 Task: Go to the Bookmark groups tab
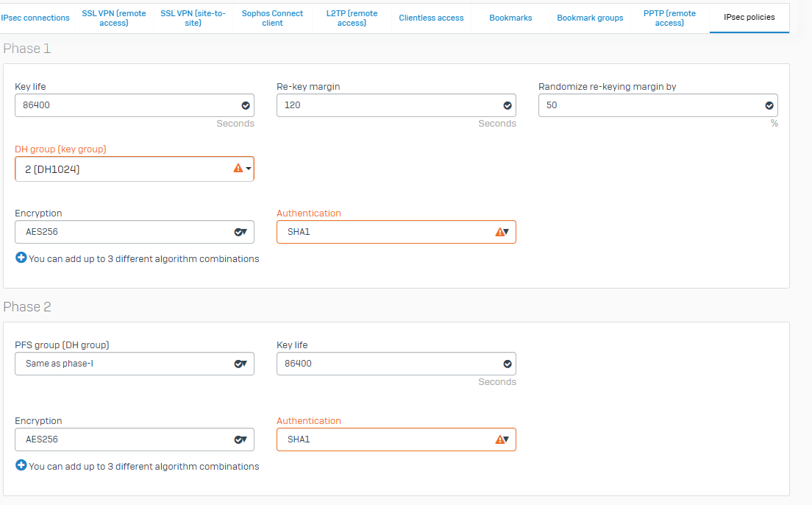pyautogui.click(x=590, y=18)
